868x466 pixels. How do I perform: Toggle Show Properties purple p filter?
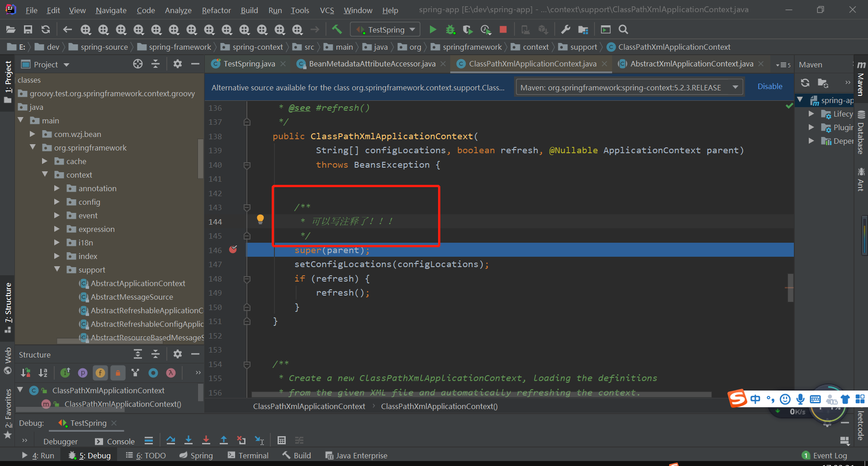click(x=83, y=373)
